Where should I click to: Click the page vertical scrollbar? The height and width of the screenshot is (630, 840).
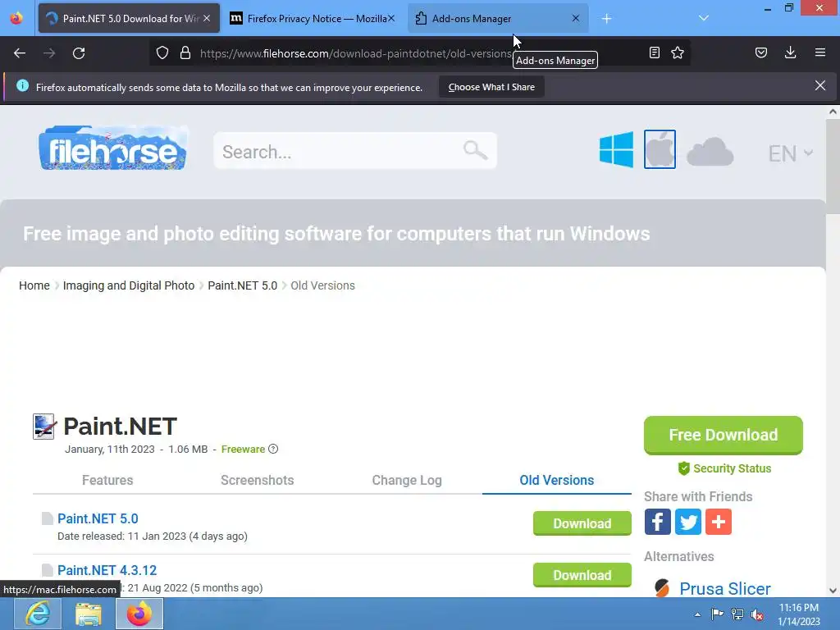833,167
